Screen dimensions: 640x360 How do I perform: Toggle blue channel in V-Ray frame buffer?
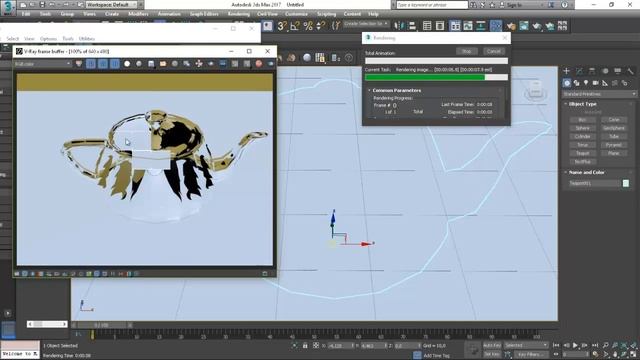pyautogui.click(x=115, y=64)
